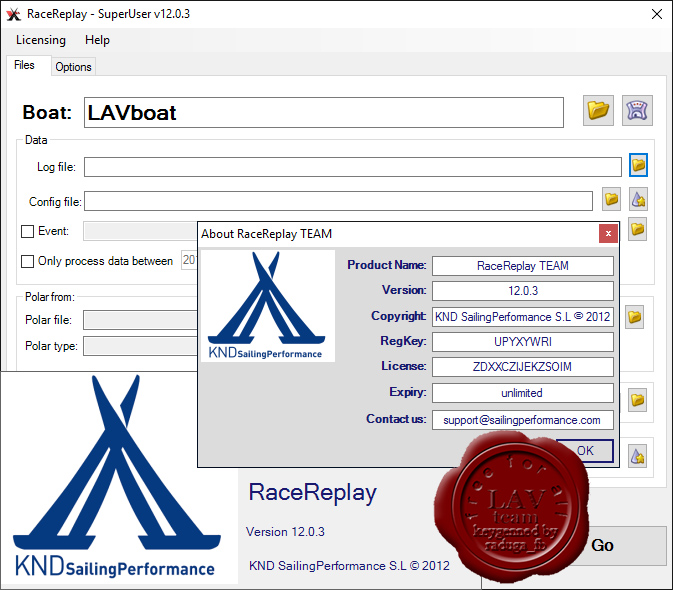The height and width of the screenshot is (590, 673).
Task: Click the Go button
Action: point(602,545)
